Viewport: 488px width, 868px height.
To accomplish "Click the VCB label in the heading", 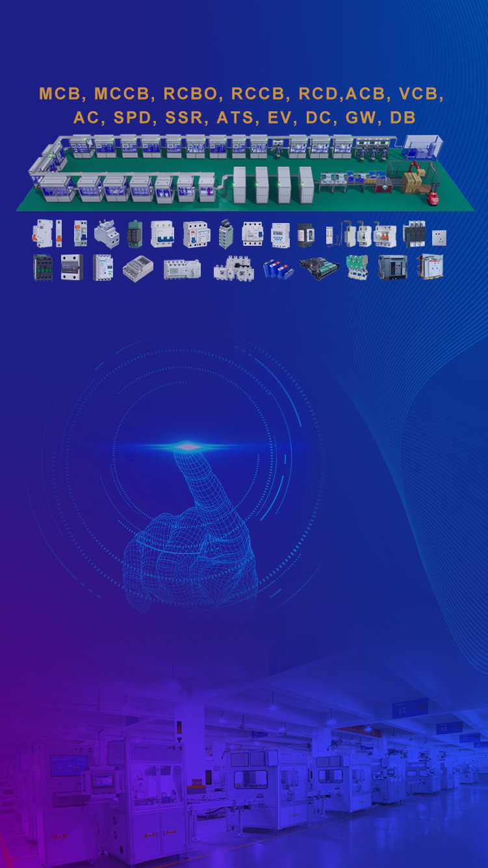I will pyautogui.click(x=420, y=94).
